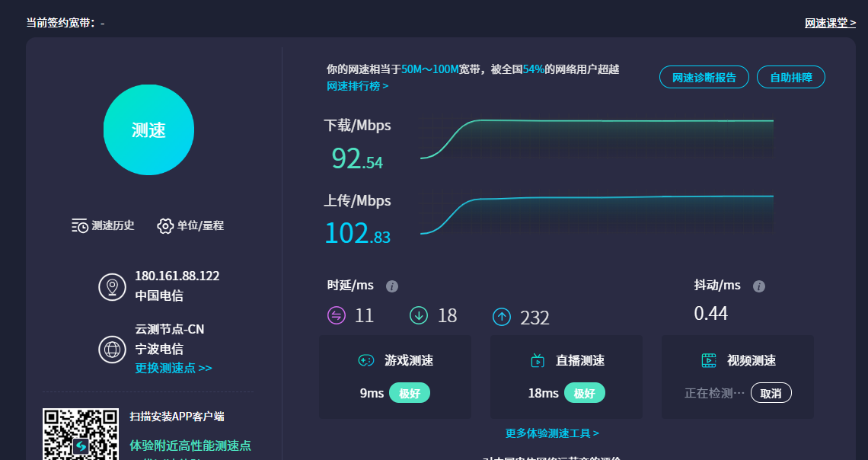Click the download speed graph
This screenshot has height=460, width=868.
pos(596,138)
